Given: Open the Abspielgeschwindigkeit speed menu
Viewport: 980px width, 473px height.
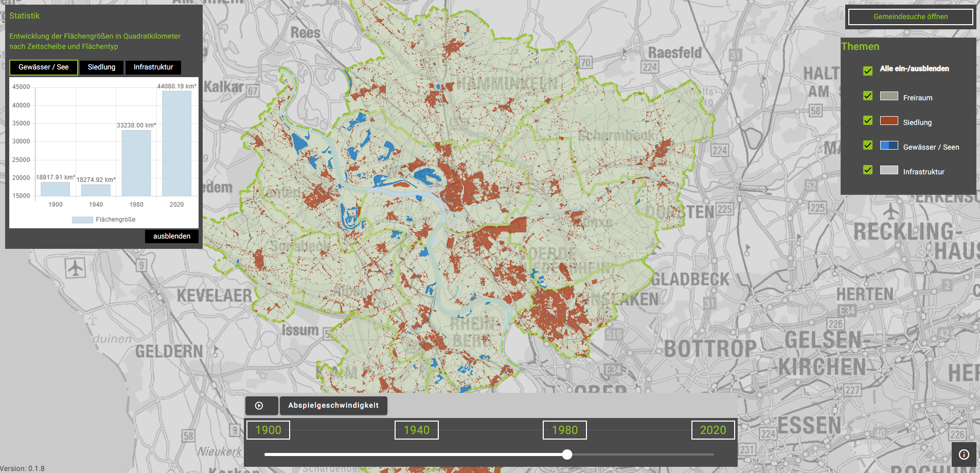Looking at the screenshot, I should (333, 406).
